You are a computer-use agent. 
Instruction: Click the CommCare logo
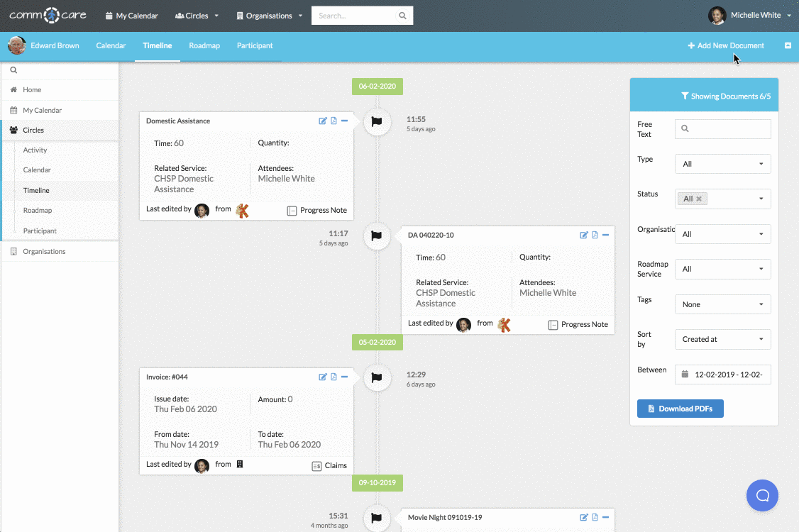point(47,15)
